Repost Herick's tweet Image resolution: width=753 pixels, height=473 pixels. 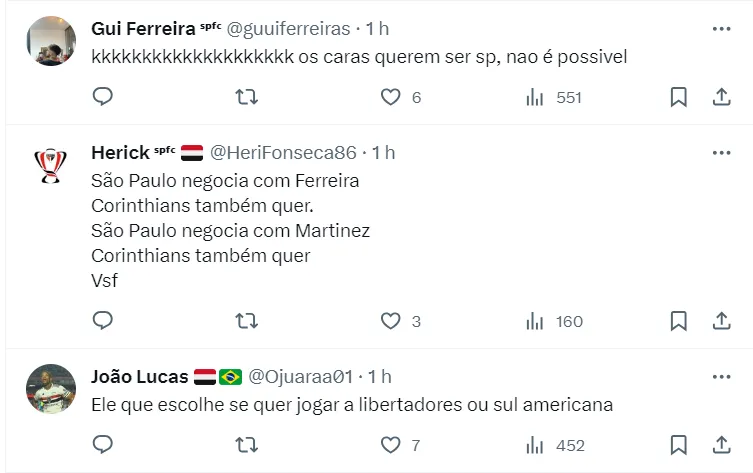tap(246, 321)
